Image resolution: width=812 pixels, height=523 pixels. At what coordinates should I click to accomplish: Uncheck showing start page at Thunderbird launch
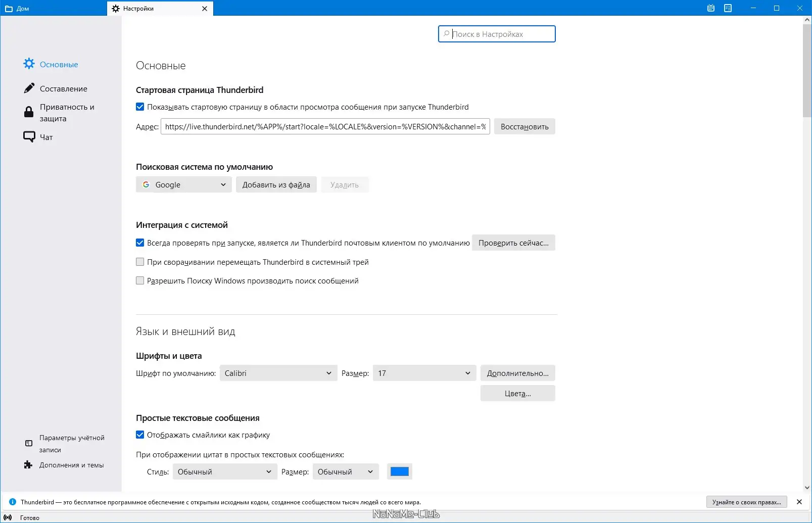[140, 107]
